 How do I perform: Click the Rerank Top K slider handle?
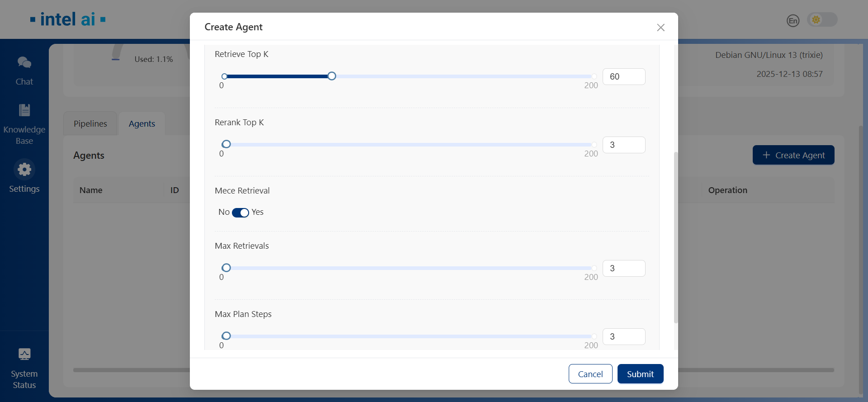click(226, 144)
